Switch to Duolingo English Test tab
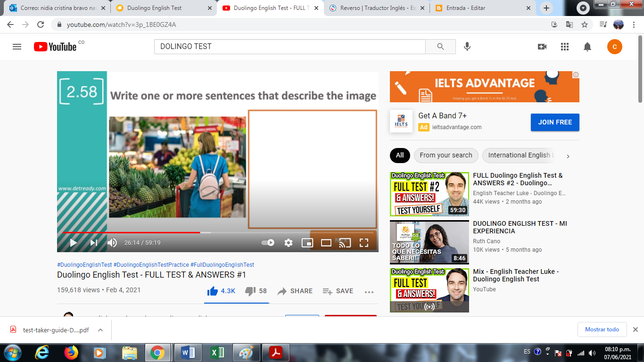This screenshot has height=362, width=644. pos(164,8)
